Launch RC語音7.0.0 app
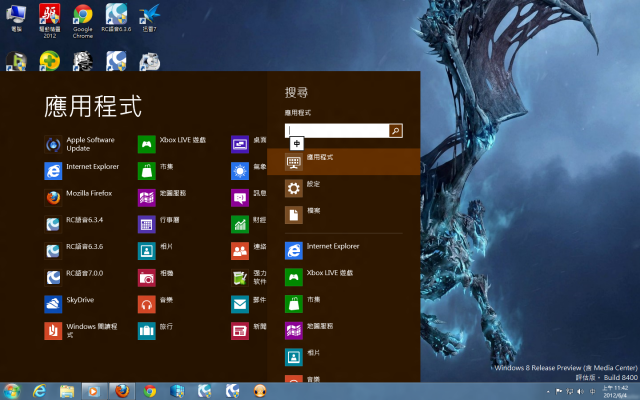Viewport: 640px width, 400px height. (x=73, y=277)
